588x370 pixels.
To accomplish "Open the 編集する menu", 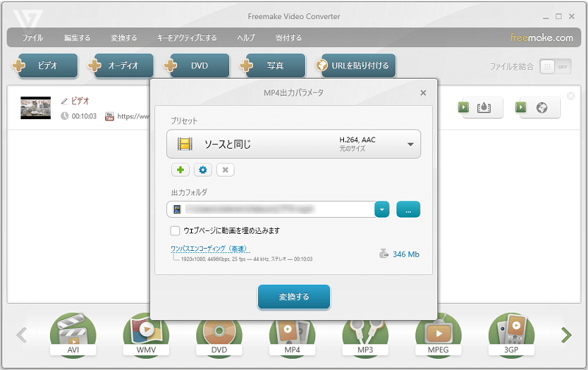I will pos(77,38).
